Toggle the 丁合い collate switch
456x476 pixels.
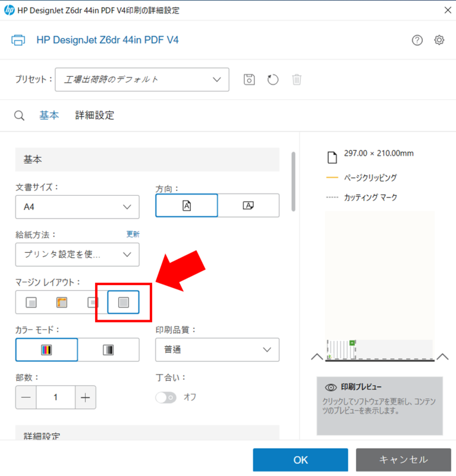tap(166, 397)
